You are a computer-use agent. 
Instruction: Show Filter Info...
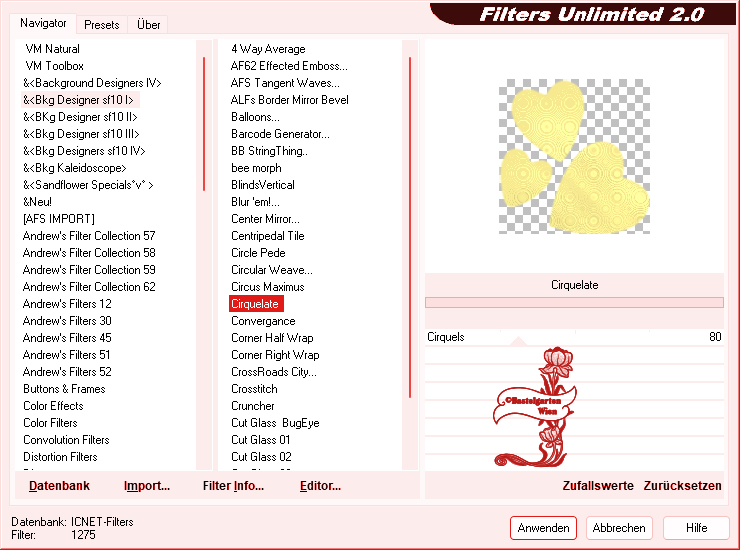tap(233, 486)
